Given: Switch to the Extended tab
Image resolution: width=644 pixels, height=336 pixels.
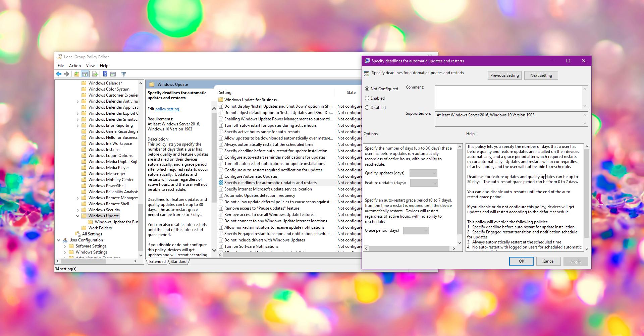Looking at the screenshot, I should coord(157,262).
